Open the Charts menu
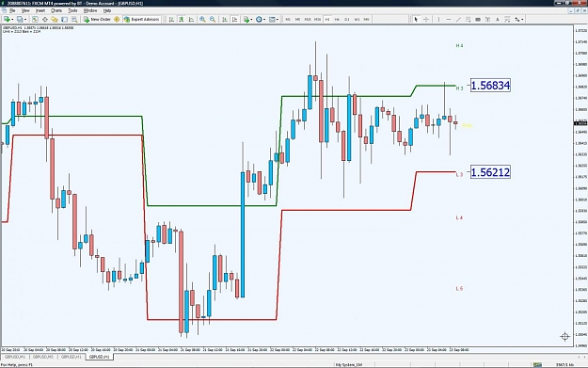The height and width of the screenshot is (368, 588). coord(56,11)
